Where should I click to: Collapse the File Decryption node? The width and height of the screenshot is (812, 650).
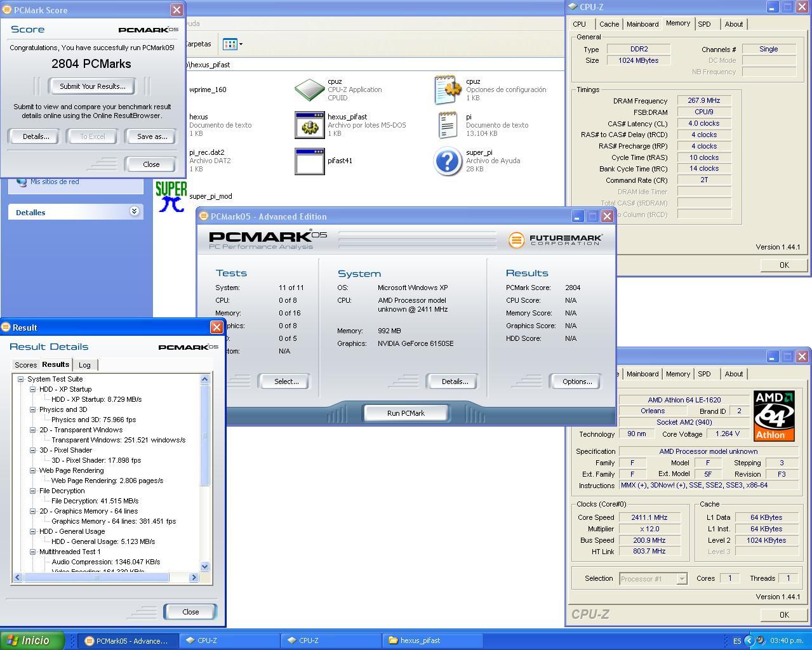click(32, 491)
